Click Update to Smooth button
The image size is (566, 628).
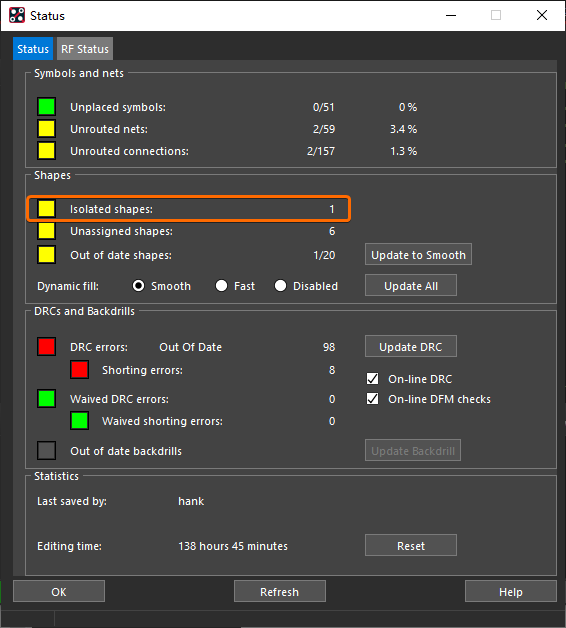(418, 254)
